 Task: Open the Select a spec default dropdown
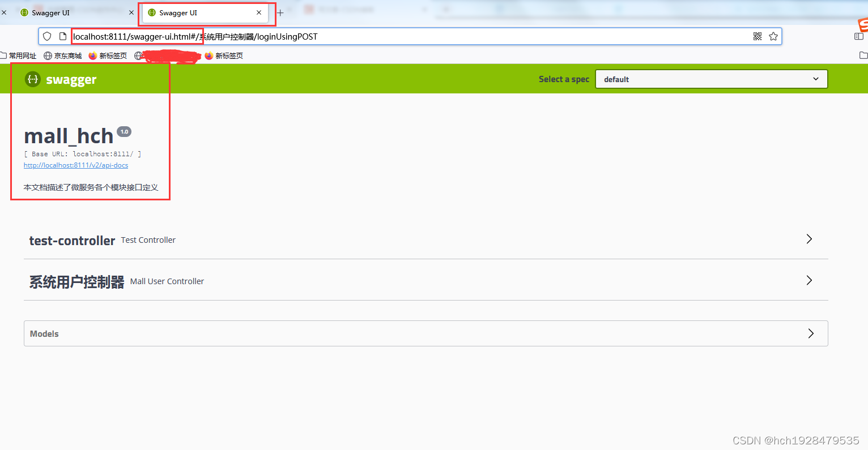coord(711,79)
